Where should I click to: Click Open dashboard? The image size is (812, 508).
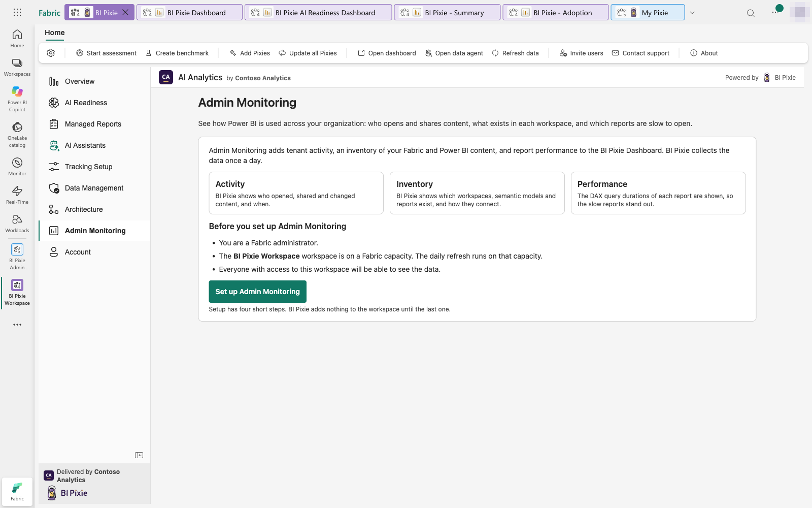click(387, 53)
